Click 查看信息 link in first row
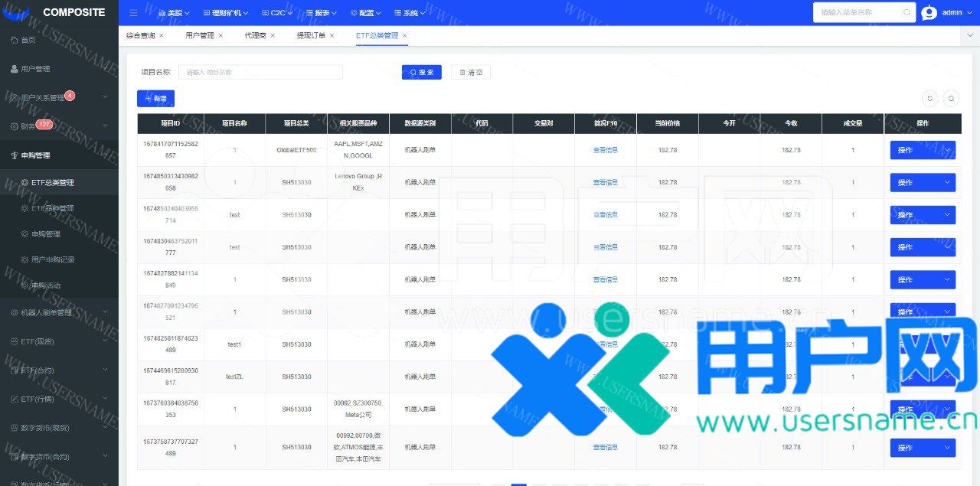 (605, 150)
